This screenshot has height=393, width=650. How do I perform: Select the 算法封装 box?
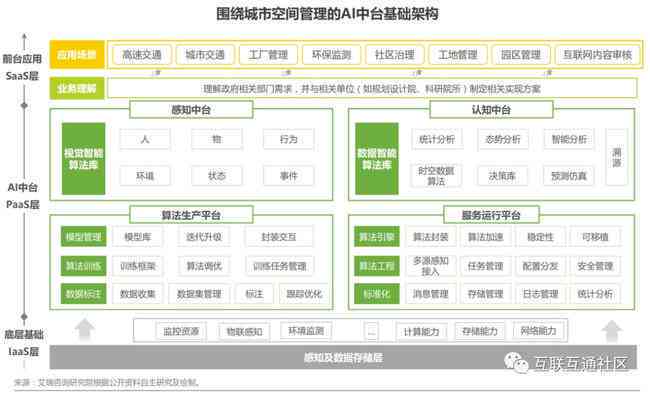(431, 237)
